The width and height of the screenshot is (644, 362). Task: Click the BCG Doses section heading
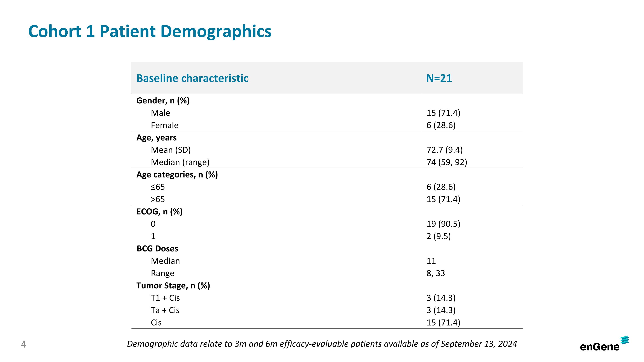tap(157, 248)
